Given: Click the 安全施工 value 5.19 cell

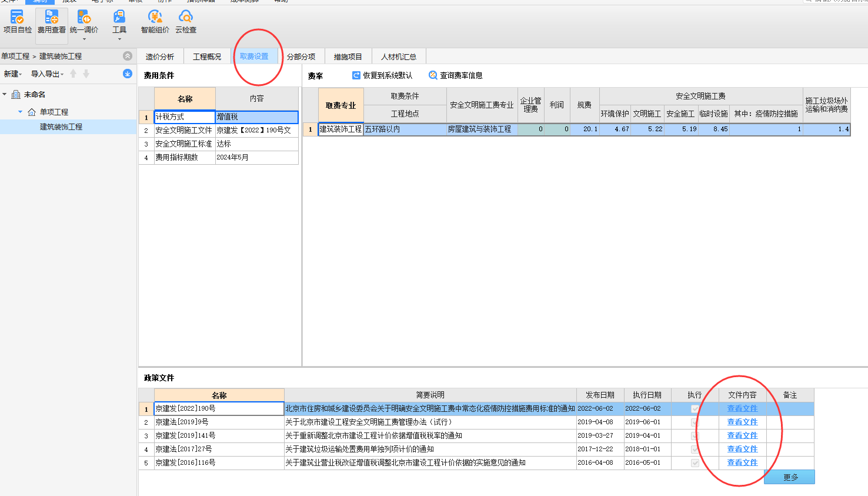Looking at the screenshot, I should click(x=681, y=129).
